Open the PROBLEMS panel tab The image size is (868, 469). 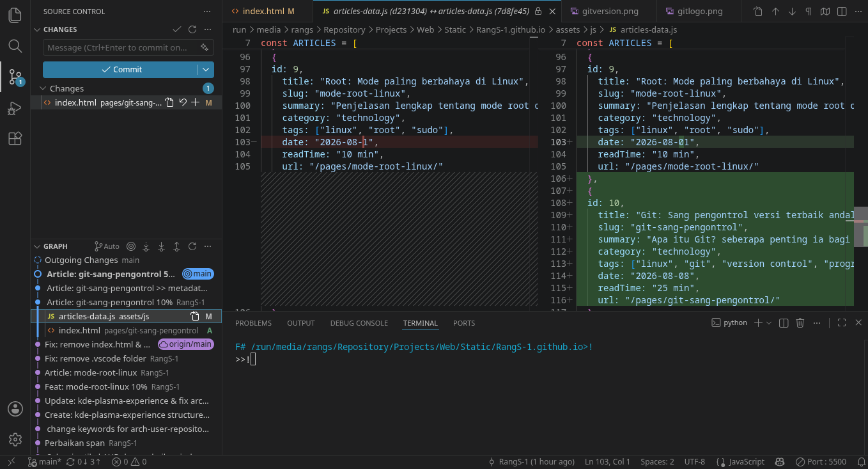[x=253, y=323]
